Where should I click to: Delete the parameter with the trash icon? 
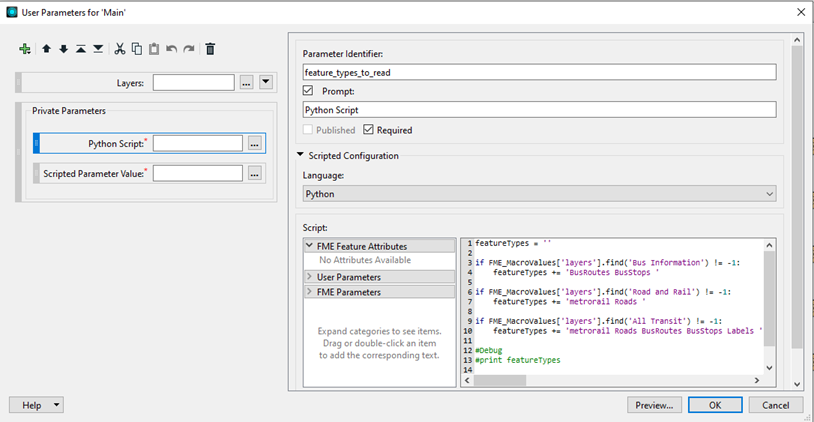pyautogui.click(x=210, y=48)
